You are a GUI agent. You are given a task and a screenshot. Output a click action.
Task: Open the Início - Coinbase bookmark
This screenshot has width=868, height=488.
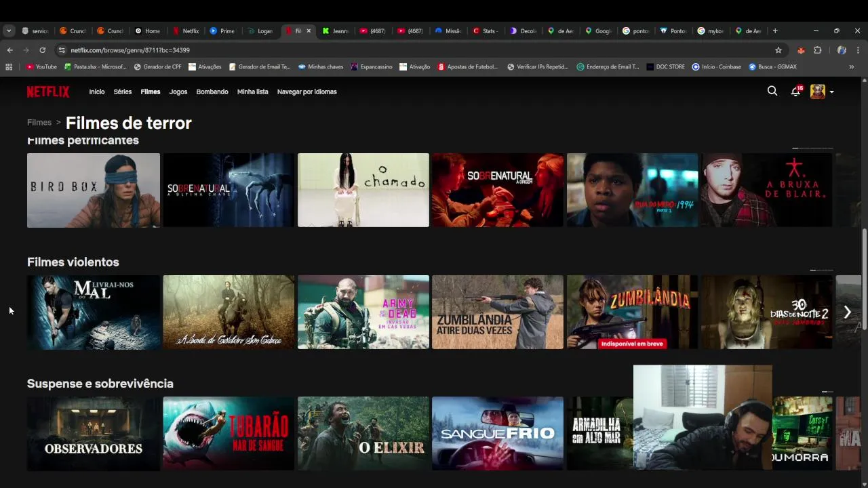click(x=717, y=66)
